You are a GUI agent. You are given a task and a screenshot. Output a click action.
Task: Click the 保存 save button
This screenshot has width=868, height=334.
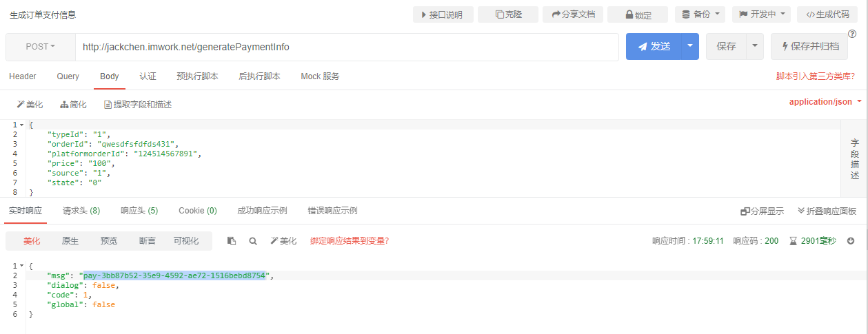[726, 47]
